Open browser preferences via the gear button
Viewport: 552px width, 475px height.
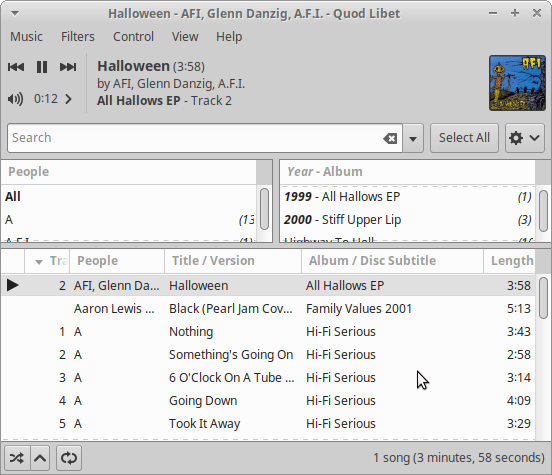click(x=525, y=138)
